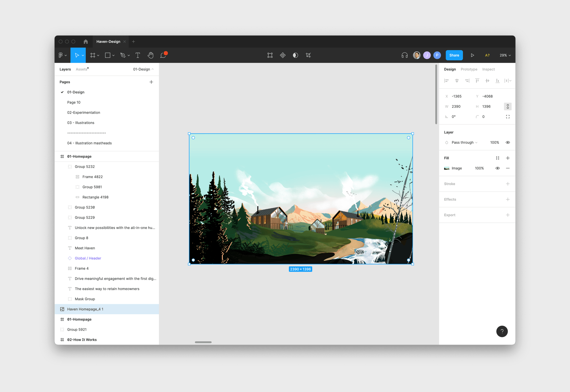Screen dimensions: 570x392
Task: Select the Hand tool
Action: (x=150, y=55)
